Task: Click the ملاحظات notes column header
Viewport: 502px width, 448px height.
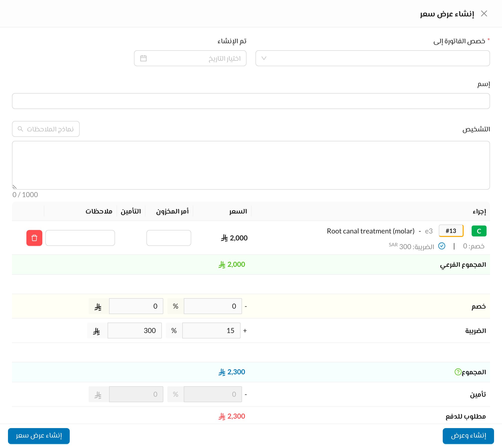Action: (x=99, y=211)
